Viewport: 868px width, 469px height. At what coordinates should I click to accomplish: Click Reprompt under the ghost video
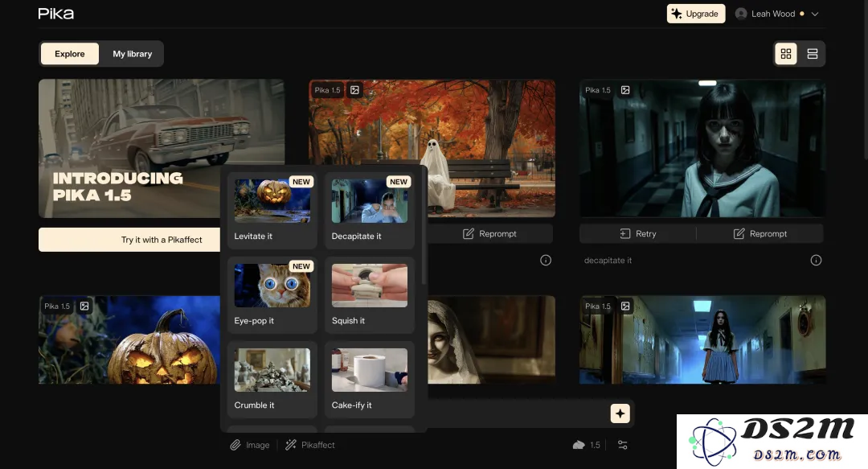[x=490, y=233]
